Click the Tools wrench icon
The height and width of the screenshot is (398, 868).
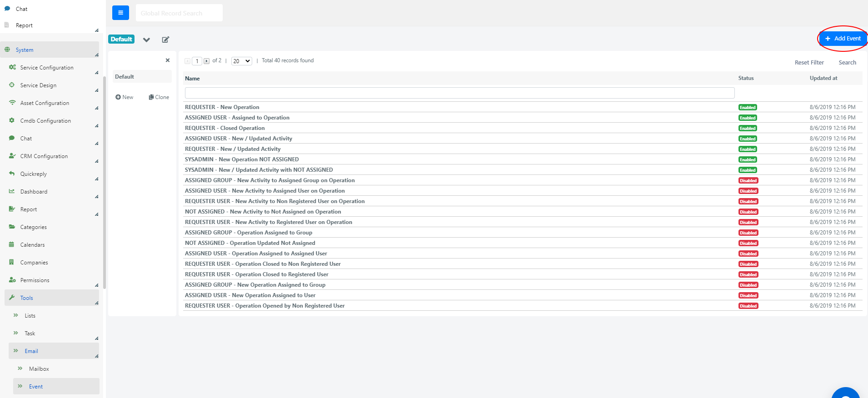coord(12,298)
